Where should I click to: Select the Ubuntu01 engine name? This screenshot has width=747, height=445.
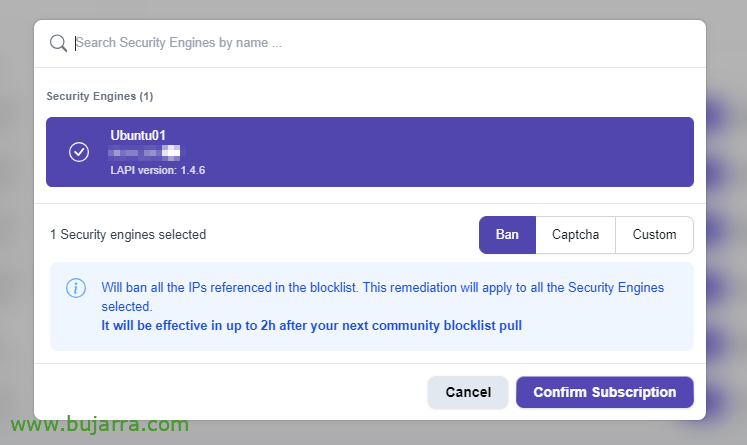(x=138, y=135)
